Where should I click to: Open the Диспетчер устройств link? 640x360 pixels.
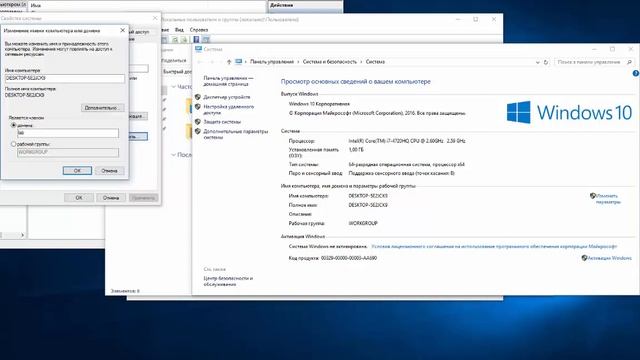[227, 97]
